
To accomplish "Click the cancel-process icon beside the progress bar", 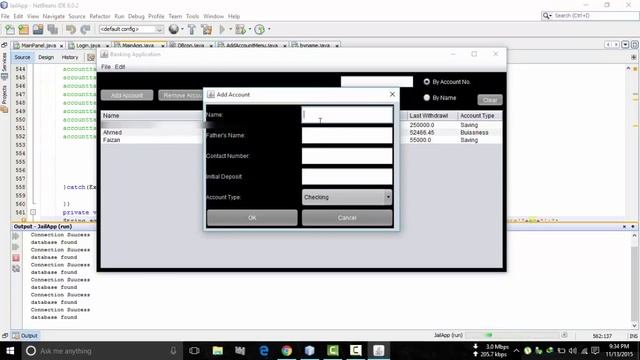I will [564, 335].
